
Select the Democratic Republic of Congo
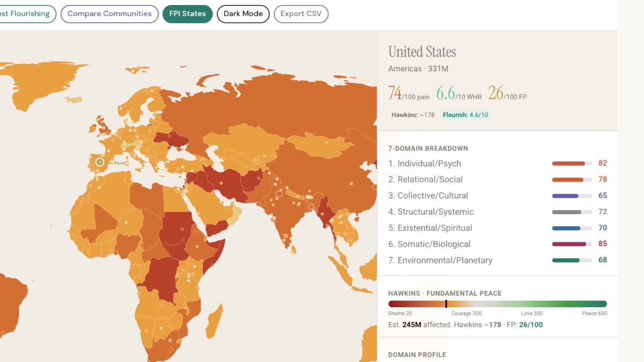pos(160,279)
